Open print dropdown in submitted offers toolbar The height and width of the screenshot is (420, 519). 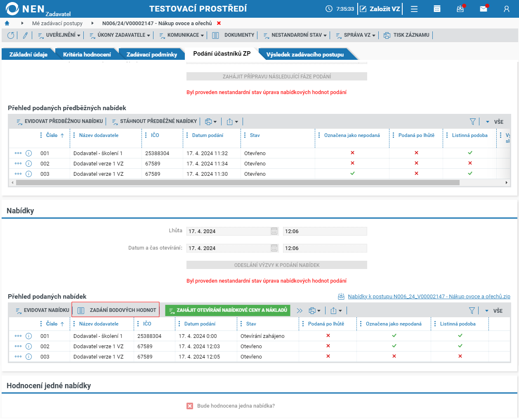(x=314, y=311)
